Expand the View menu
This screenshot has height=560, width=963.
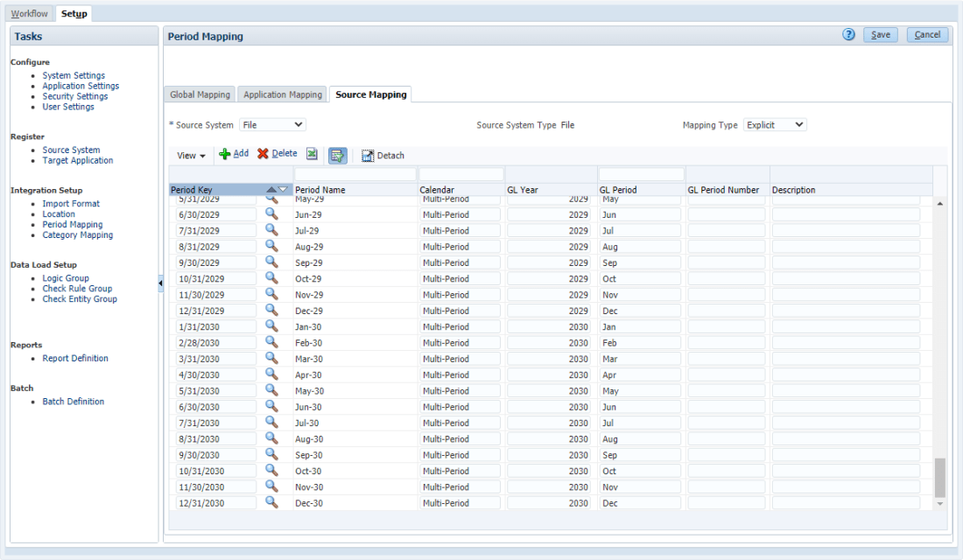click(191, 156)
